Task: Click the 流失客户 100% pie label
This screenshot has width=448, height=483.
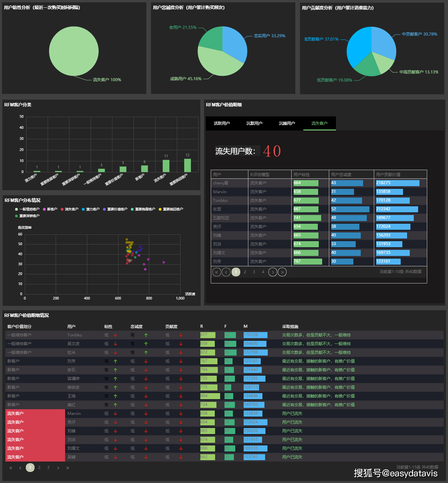Action: pos(107,80)
